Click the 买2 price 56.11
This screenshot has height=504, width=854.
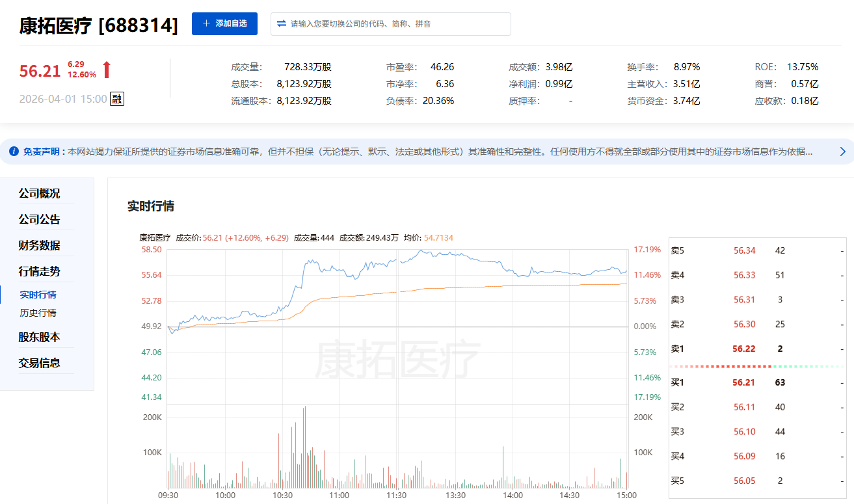745,407
